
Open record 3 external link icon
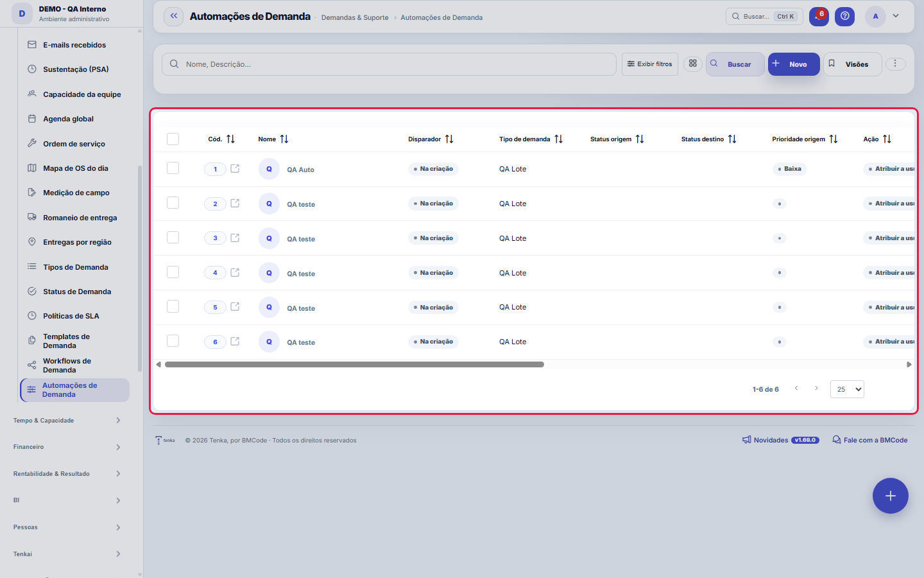pyautogui.click(x=235, y=238)
